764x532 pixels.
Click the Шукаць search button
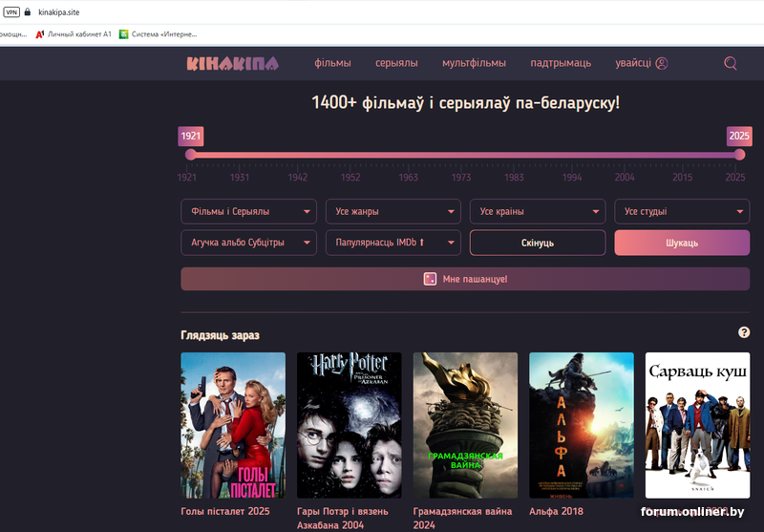click(682, 243)
